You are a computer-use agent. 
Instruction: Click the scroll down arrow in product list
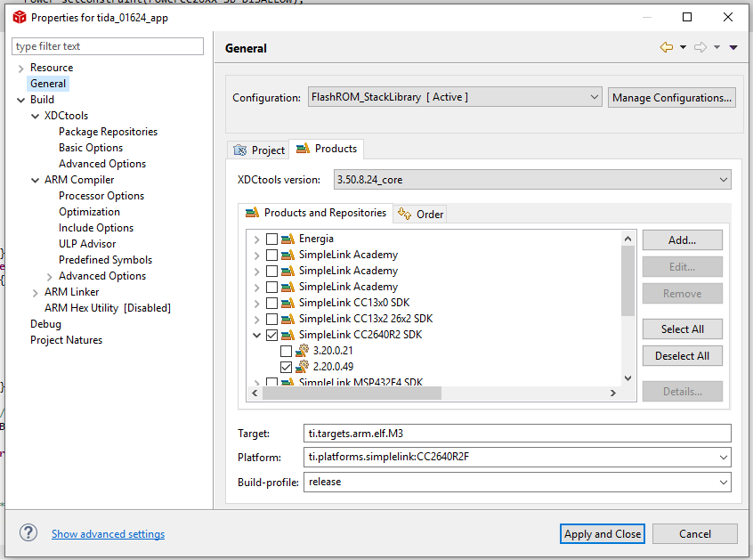[x=627, y=378]
